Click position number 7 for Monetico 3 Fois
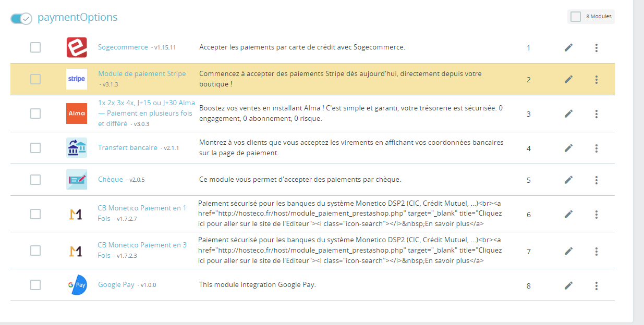Viewport: 644px width, 325px height. [529, 252]
